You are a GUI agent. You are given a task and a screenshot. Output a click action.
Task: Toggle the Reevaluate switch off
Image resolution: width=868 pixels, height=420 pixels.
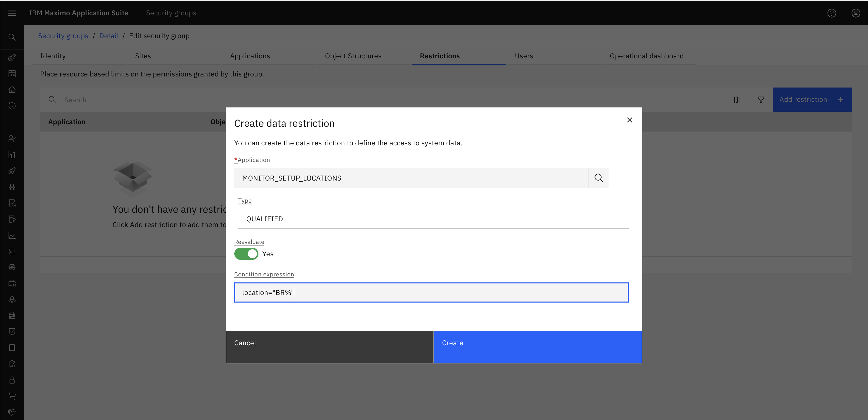(x=246, y=254)
